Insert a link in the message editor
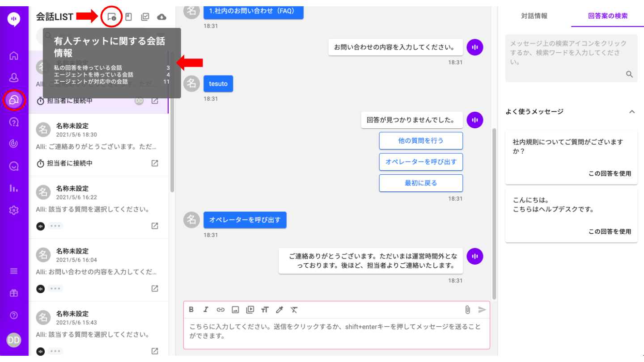 (x=220, y=309)
